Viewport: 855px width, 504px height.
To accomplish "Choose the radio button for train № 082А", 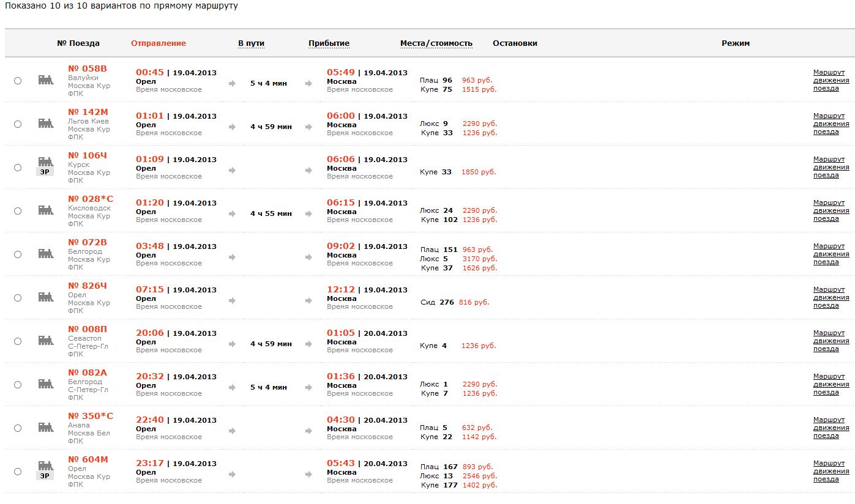I will (18, 385).
